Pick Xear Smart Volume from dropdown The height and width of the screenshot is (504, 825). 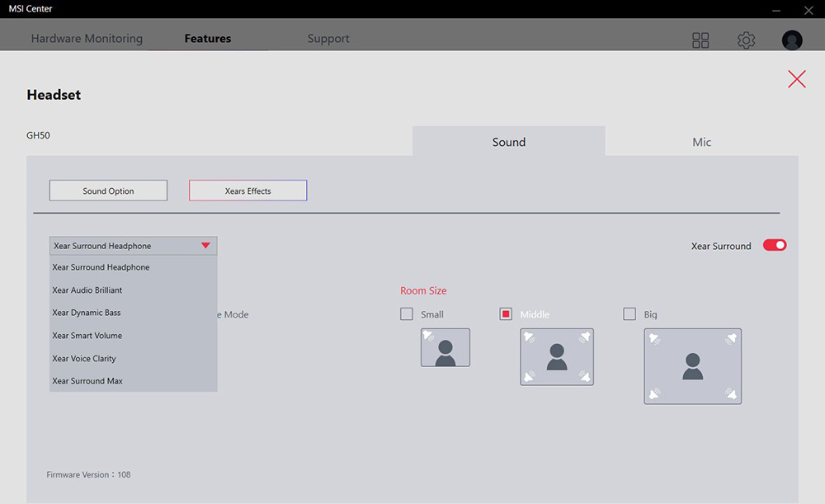click(x=87, y=336)
